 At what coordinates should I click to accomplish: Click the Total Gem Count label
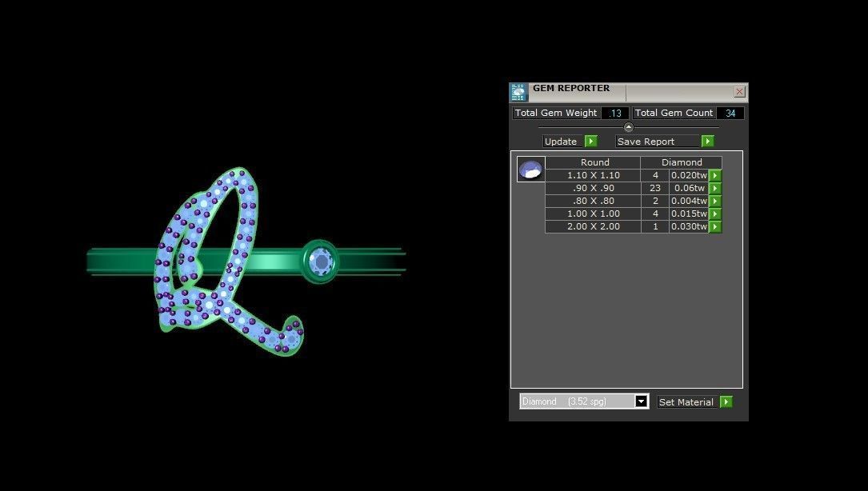pyautogui.click(x=674, y=113)
